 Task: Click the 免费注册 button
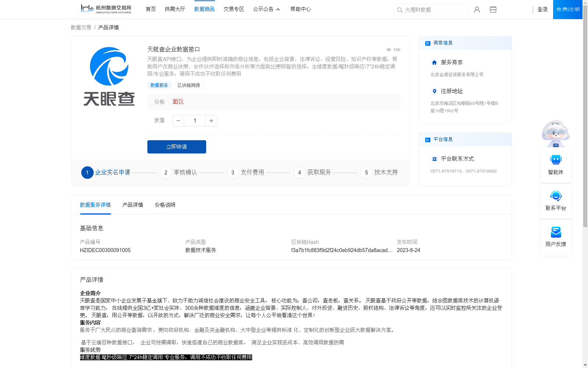point(568,10)
